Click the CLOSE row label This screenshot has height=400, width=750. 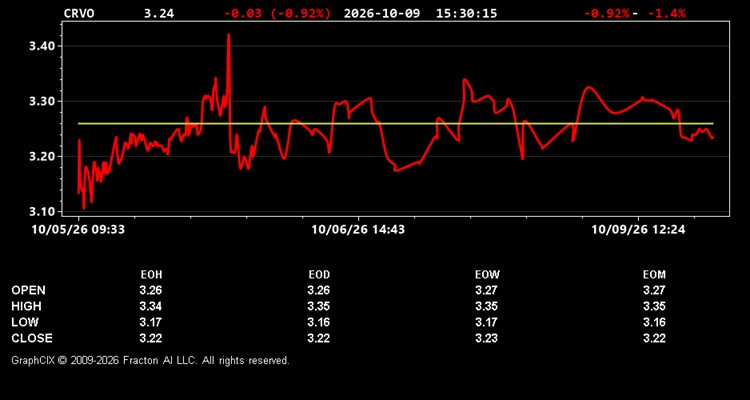coord(32,338)
